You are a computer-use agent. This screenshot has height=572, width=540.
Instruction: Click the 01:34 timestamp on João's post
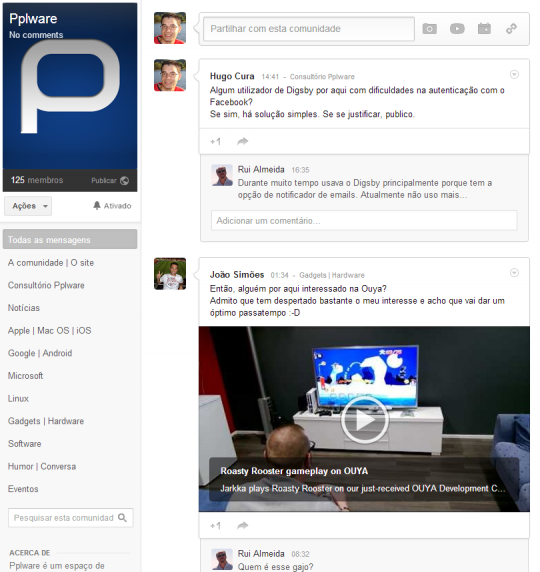tap(279, 275)
